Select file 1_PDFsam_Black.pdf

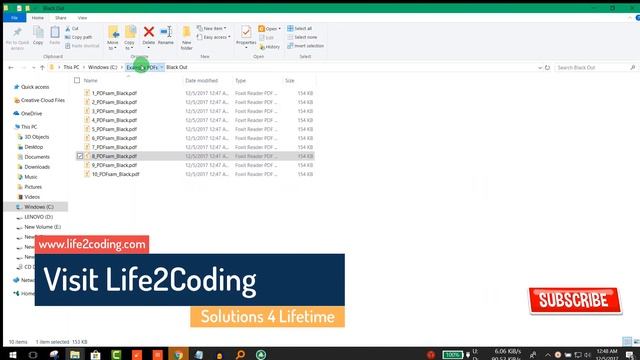(114, 93)
